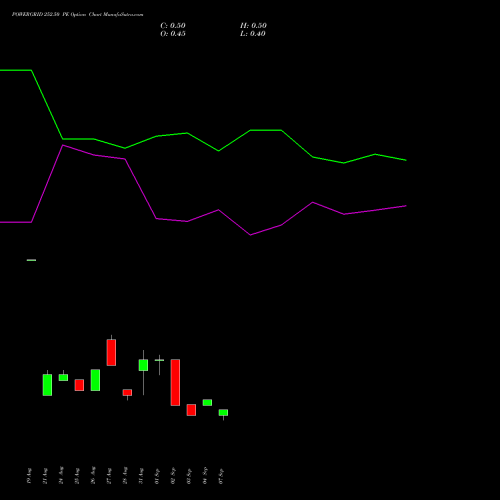Click the '26 Aug' date label
The height and width of the screenshot is (500, 500).
(93, 476)
